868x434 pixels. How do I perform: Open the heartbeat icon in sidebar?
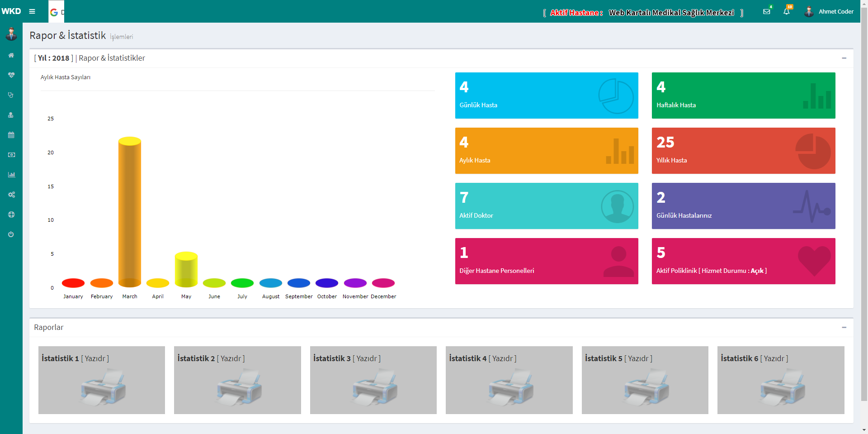click(x=11, y=75)
